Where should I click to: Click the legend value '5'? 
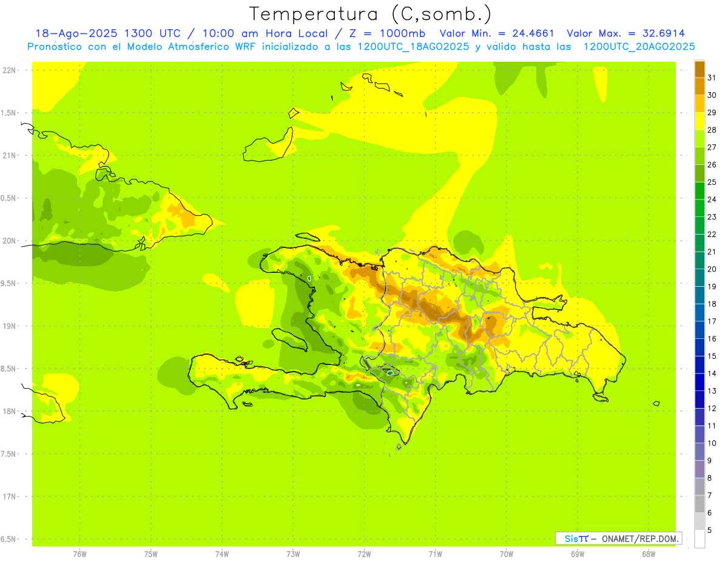pos(710,530)
